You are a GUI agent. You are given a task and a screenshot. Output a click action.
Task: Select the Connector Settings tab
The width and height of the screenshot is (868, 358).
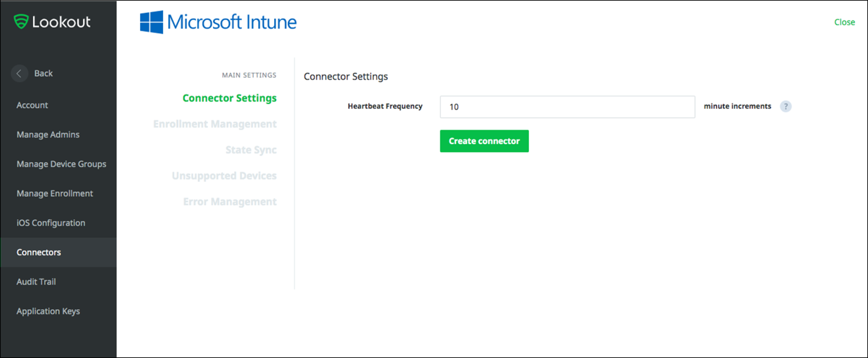click(230, 98)
